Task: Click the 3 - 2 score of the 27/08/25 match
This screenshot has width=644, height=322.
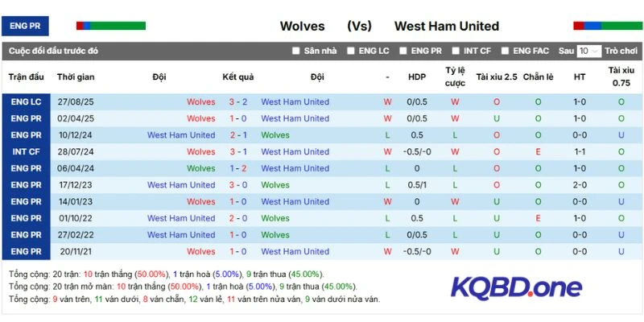Action: tap(237, 102)
